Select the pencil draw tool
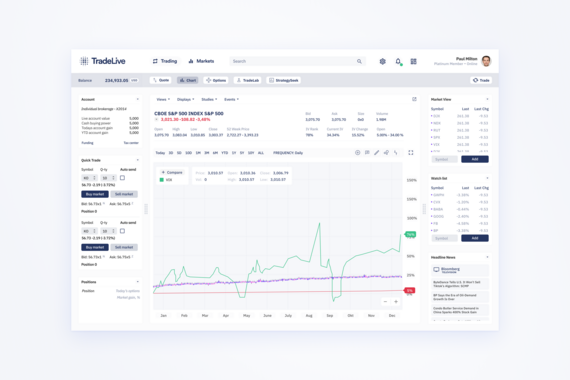Screen dimensions: 570x380 [x=377, y=153]
